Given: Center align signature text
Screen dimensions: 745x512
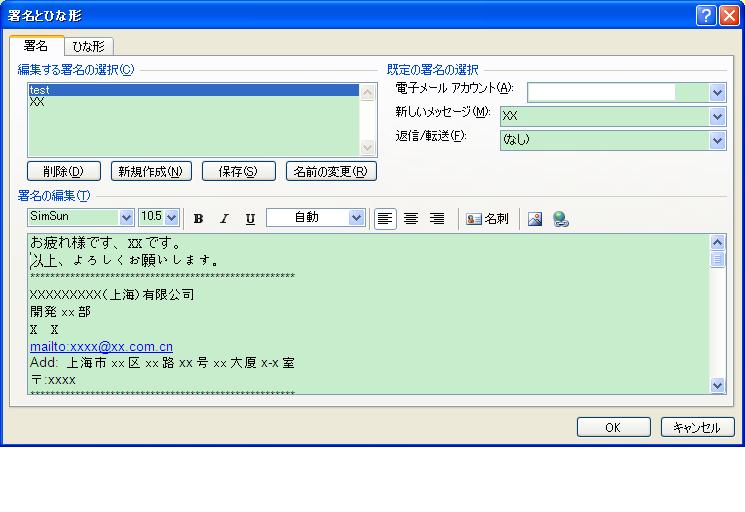Looking at the screenshot, I should (x=411, y=218).
